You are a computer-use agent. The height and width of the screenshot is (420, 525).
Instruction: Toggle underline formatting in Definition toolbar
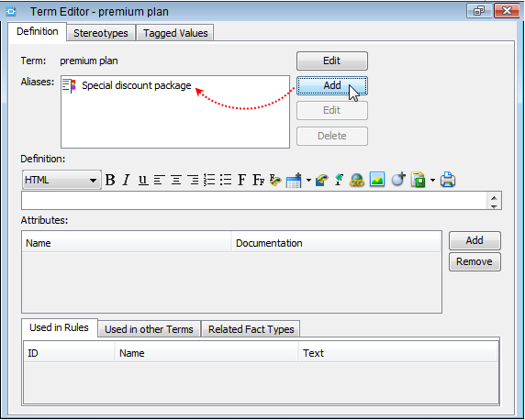coord(142,180)
